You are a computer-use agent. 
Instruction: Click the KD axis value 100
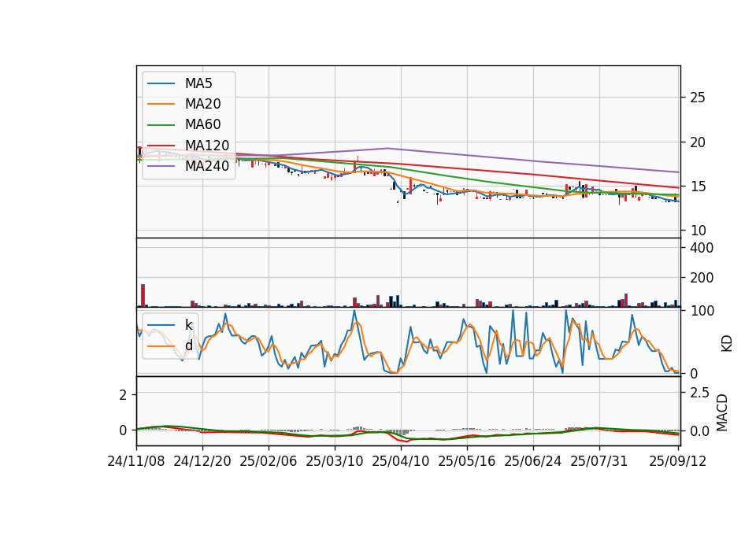pyautogui.click(x=702, y=312)
